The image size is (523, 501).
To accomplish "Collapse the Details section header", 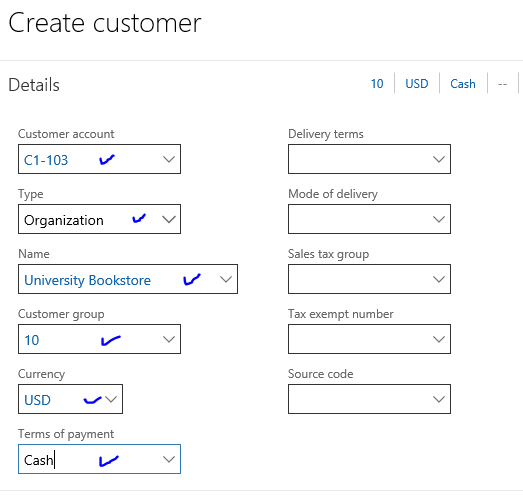I will tap(34, 85).
